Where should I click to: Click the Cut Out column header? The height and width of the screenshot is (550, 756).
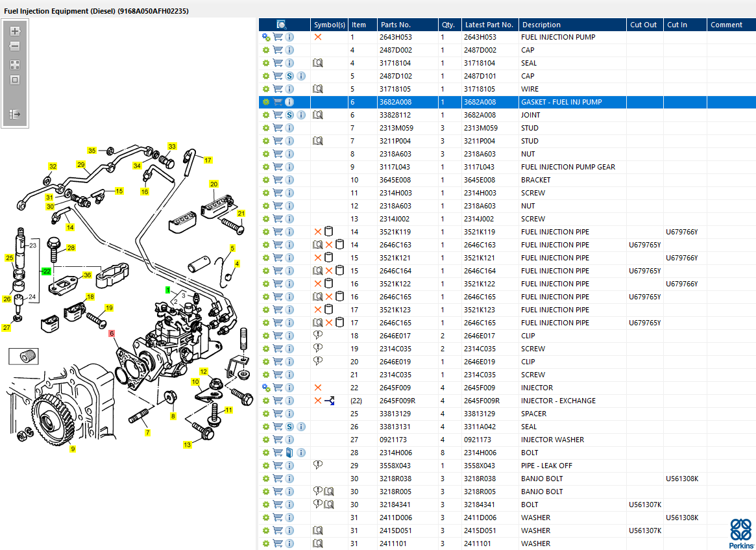pyautogui.click(x=643, y=25)
